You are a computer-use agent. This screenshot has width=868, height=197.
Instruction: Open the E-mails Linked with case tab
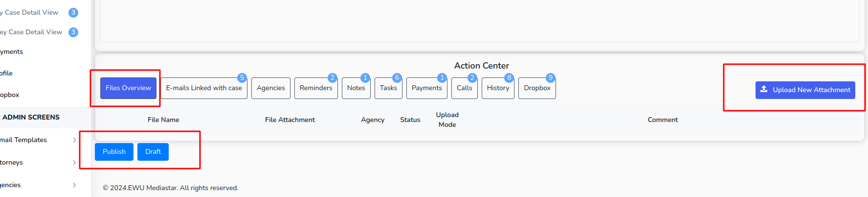[204, 88]
